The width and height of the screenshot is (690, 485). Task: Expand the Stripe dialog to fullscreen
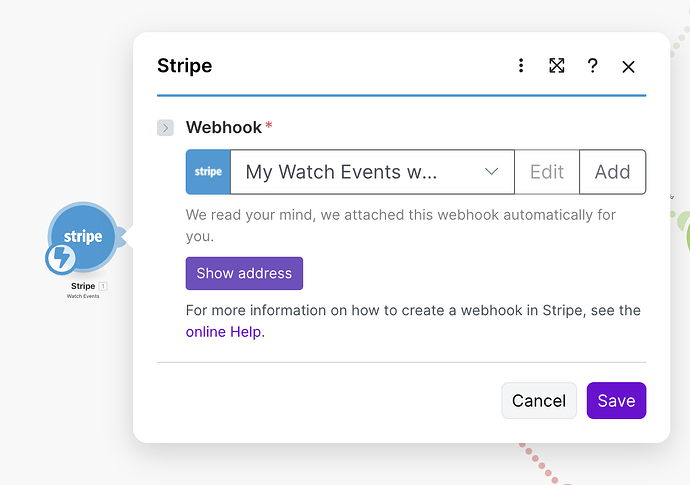pos(557,66)
